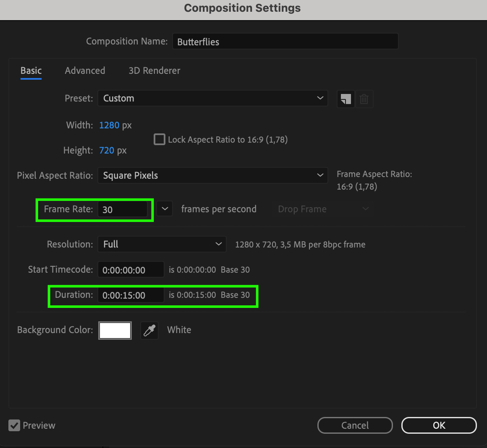Switch to the 3D Renderer tab

point(154,71)
